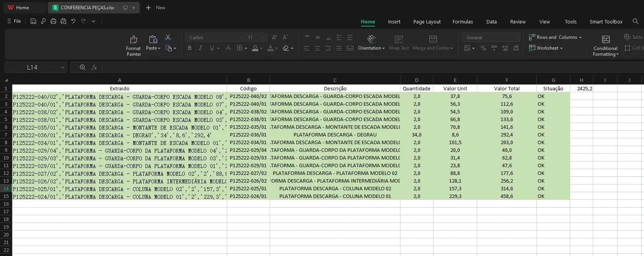The width and height of the screenshot is (644, 256).
Task: Click the Save icon in quick access toolbar
Action: click(33, 21)
